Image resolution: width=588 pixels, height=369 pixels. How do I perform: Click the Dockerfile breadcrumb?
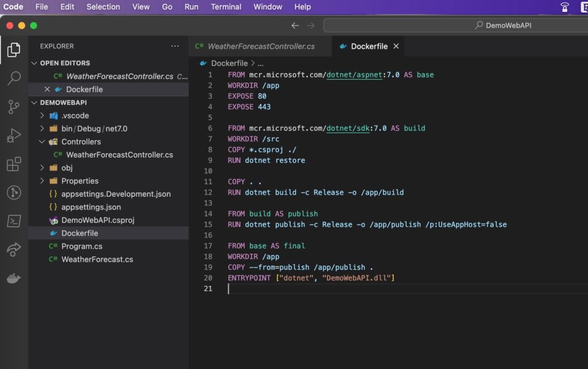click(229, 63)
